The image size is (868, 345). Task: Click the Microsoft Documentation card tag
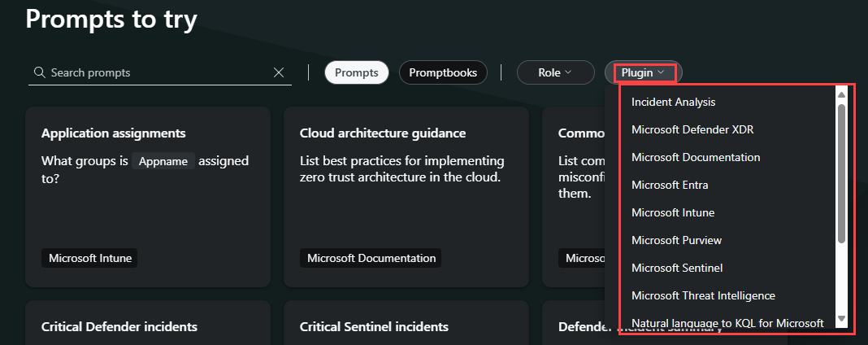(371, 258)
